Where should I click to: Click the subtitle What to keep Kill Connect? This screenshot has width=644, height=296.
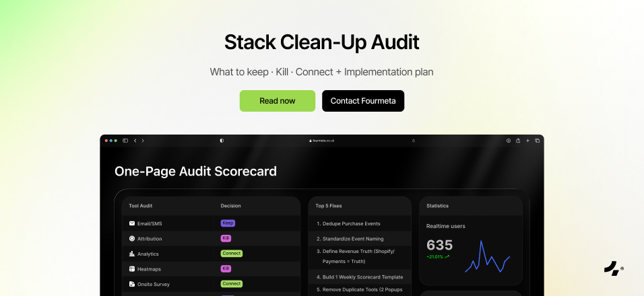tap(321, 72)
